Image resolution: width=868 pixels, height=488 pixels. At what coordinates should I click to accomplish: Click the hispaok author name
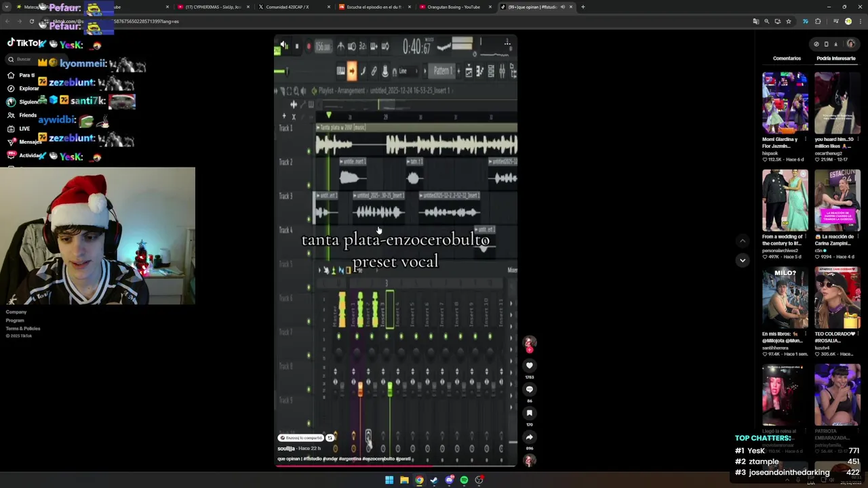pyautogui.click(x=770, y=153)
